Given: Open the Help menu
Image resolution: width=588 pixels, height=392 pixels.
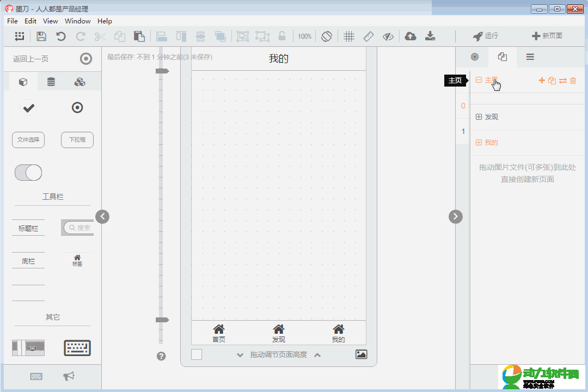Looking at the screenshot, I should tap(105, 21).
